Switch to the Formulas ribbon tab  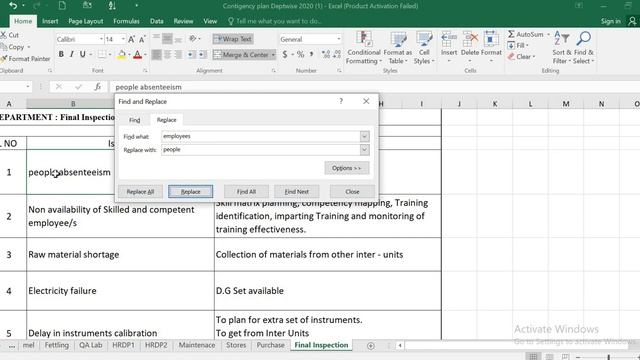126,21
